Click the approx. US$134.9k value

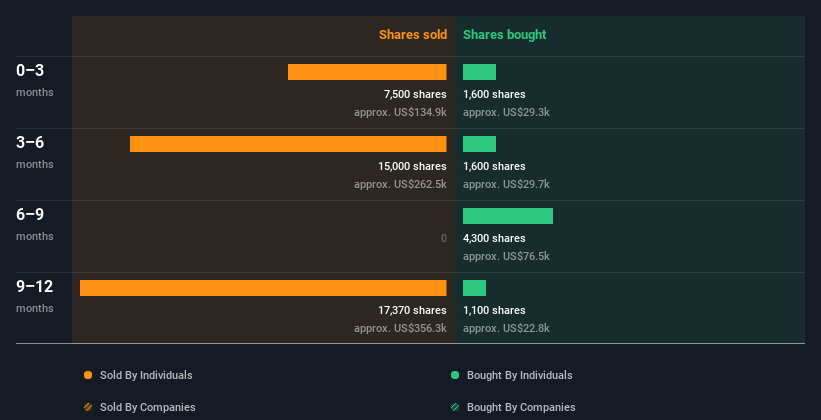click(x=400, y=112)
